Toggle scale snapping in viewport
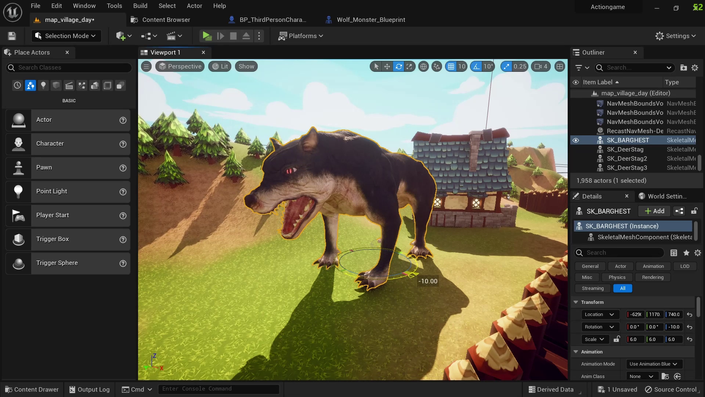 507,67
